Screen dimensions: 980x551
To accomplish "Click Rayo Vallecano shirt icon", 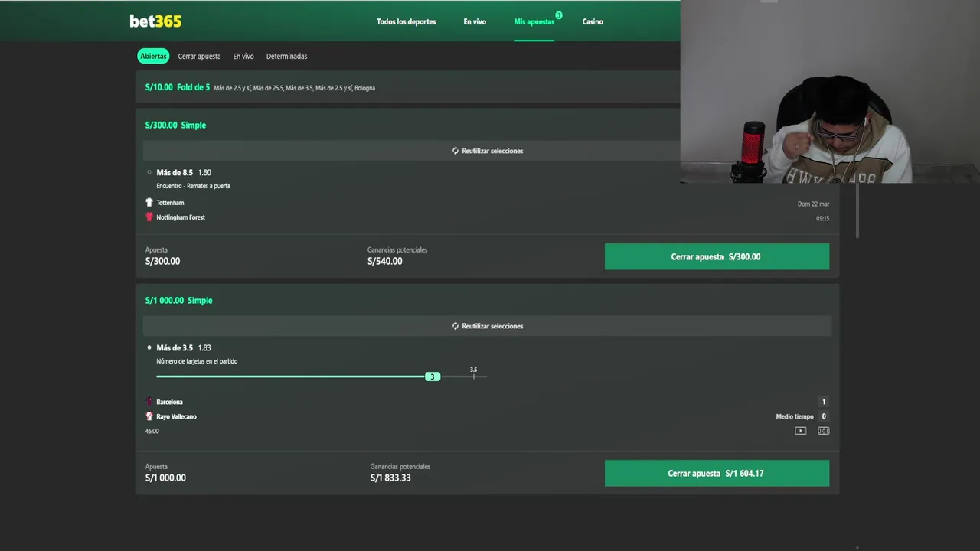I will [x=149, y=416].
